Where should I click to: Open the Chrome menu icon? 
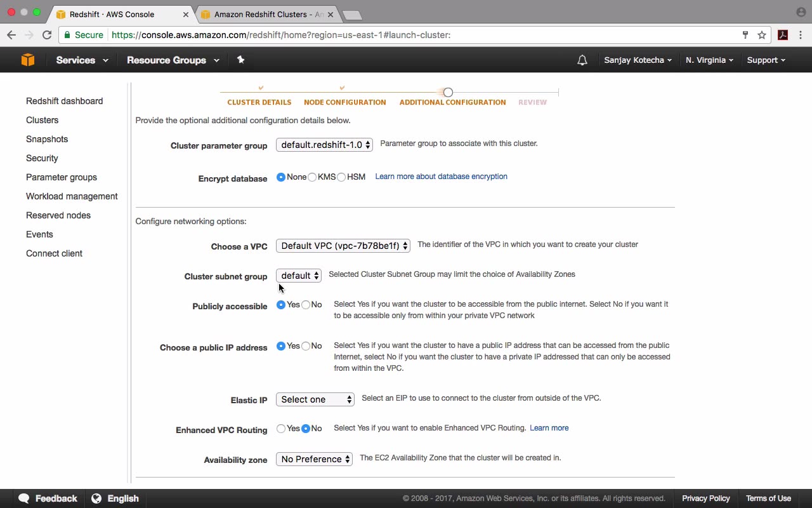(801, 35)
